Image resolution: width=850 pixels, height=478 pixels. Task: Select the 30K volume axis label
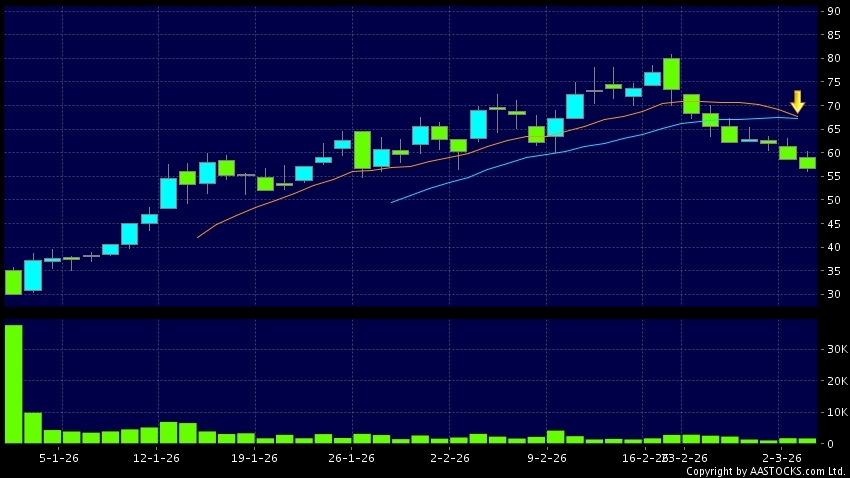point(833,349)
